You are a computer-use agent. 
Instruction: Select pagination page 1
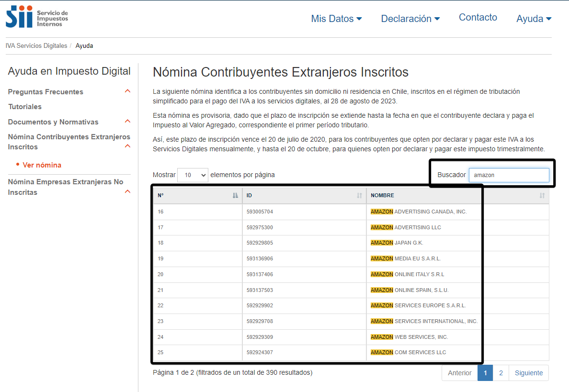pos(485,373)
